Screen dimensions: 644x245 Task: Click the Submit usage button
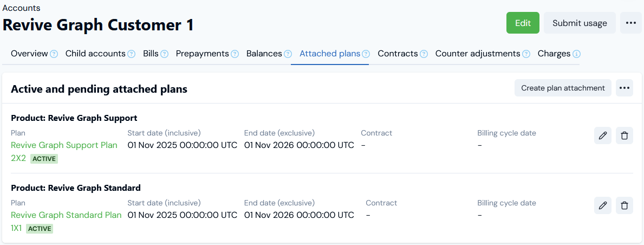[x=580, y=23]
